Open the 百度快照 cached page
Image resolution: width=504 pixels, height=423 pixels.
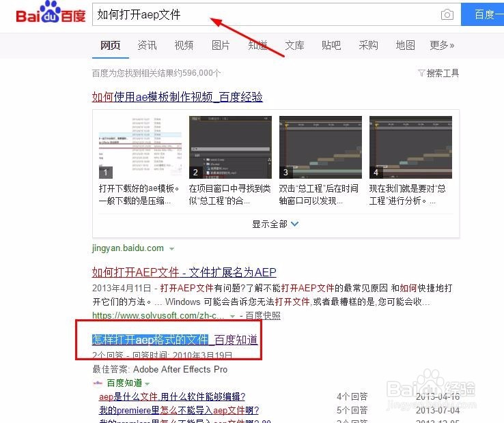click(x=263, y=315)
